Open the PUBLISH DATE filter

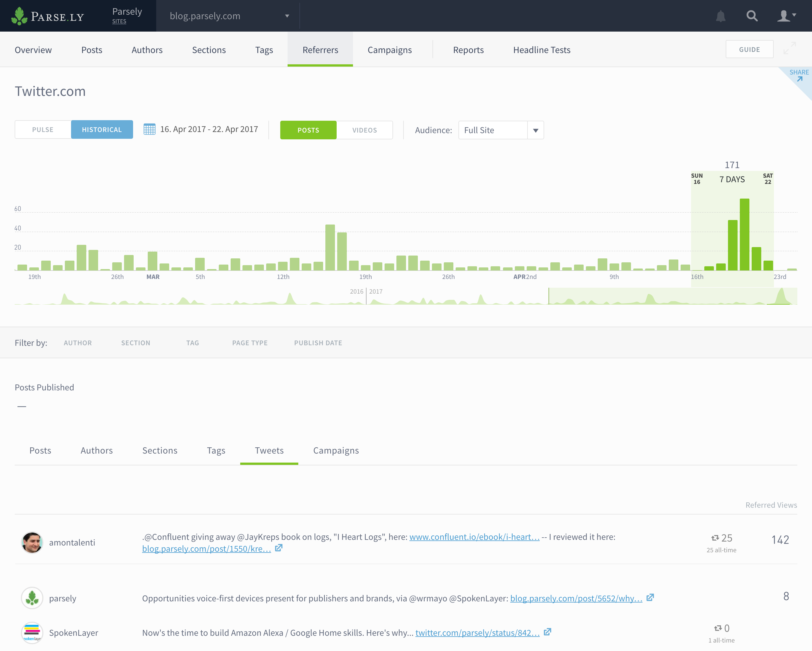[318, 343]
